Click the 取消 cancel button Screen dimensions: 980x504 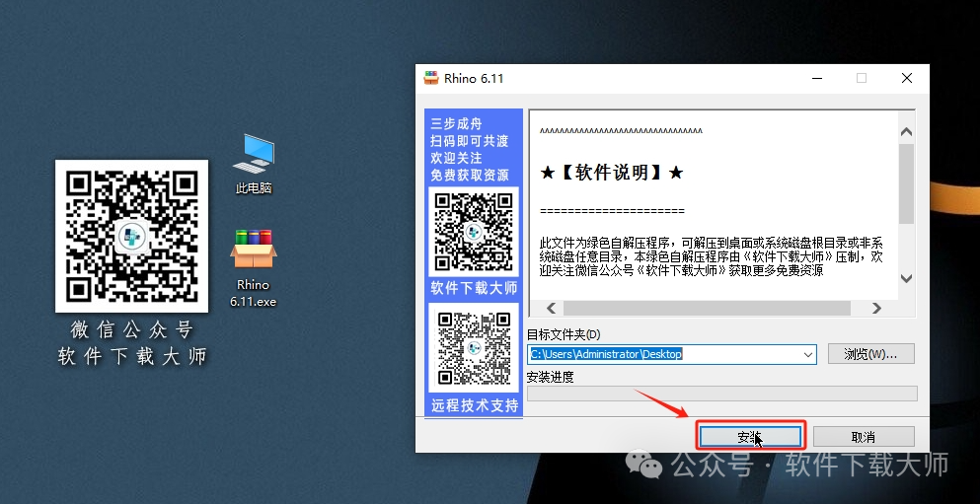(864, 437)
